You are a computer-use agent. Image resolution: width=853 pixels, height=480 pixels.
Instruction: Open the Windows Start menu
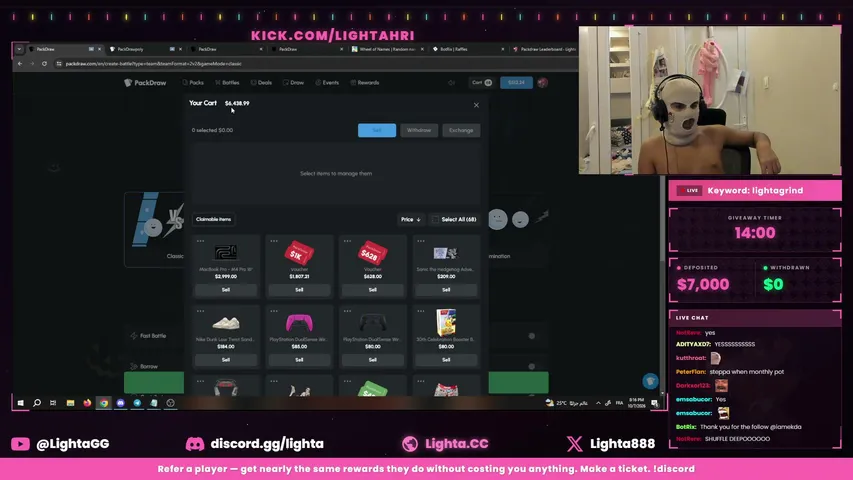(x=21, y=403)
